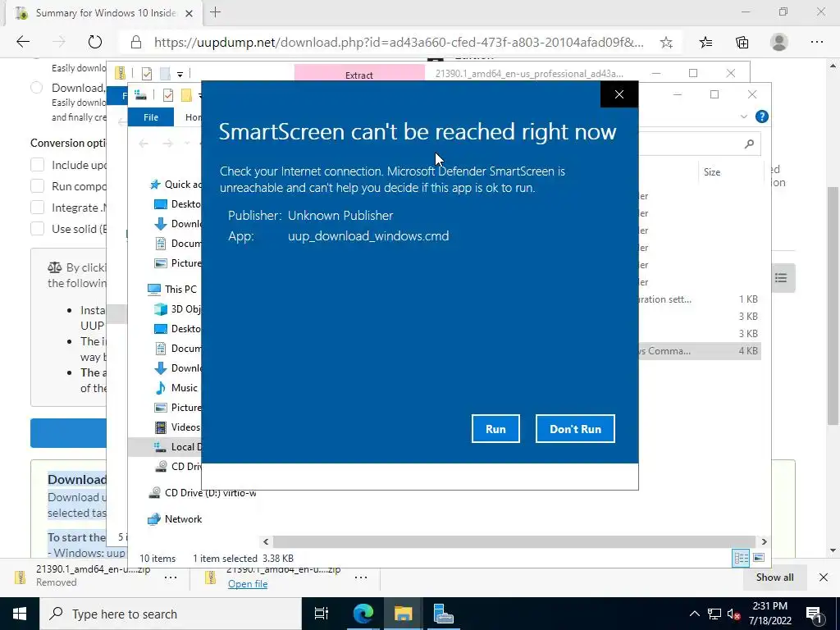Open Edge profile avatar
The width and height of the screenshot is (840, 630).
(779, 43)
